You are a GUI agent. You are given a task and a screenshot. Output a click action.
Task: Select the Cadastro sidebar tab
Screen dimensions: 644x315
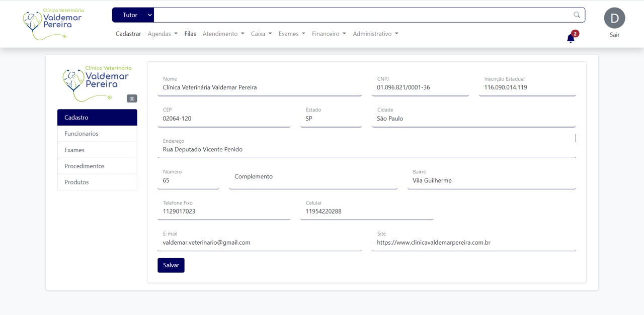coord(97,118)
